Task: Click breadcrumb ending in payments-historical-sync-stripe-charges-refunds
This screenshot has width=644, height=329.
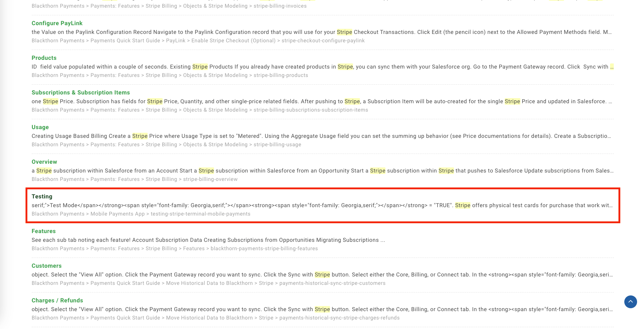Action: point(216,318)
